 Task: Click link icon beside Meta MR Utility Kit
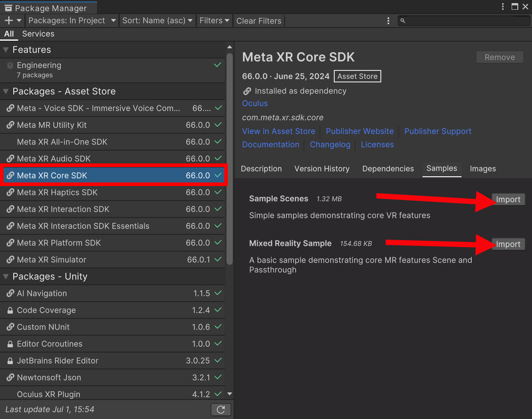pyautogui.click(x=10, y=125)
